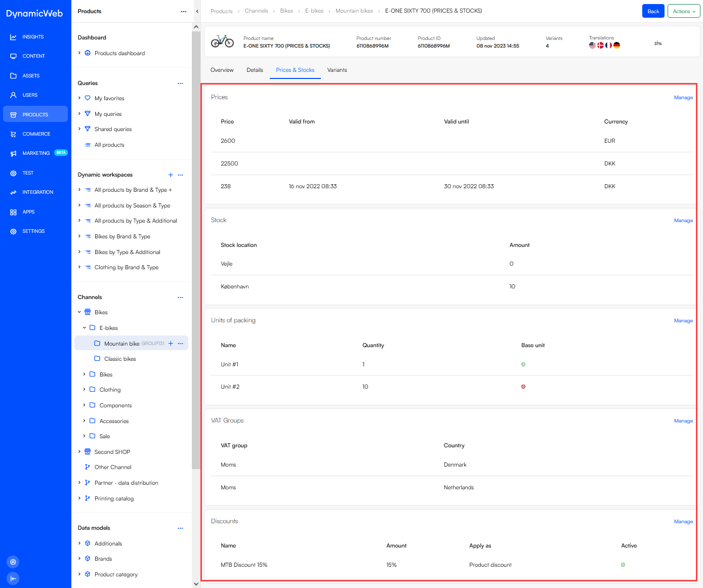The image size is (703, 588).
Task: Manage the Units of packing section
Action: [683, 321]
